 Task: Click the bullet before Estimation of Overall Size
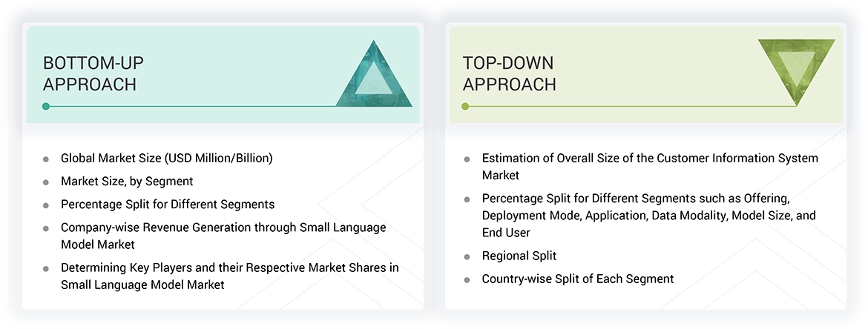click(467, 159)
